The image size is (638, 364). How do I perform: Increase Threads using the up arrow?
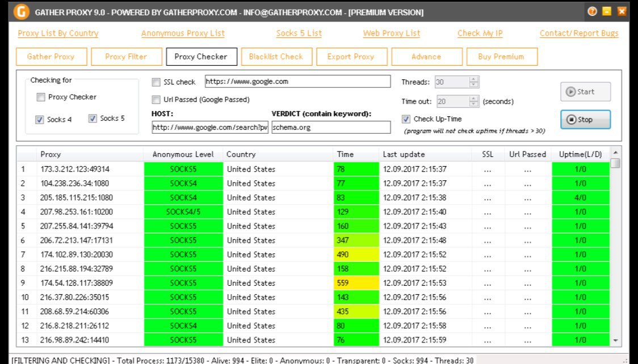pos(474,79)
